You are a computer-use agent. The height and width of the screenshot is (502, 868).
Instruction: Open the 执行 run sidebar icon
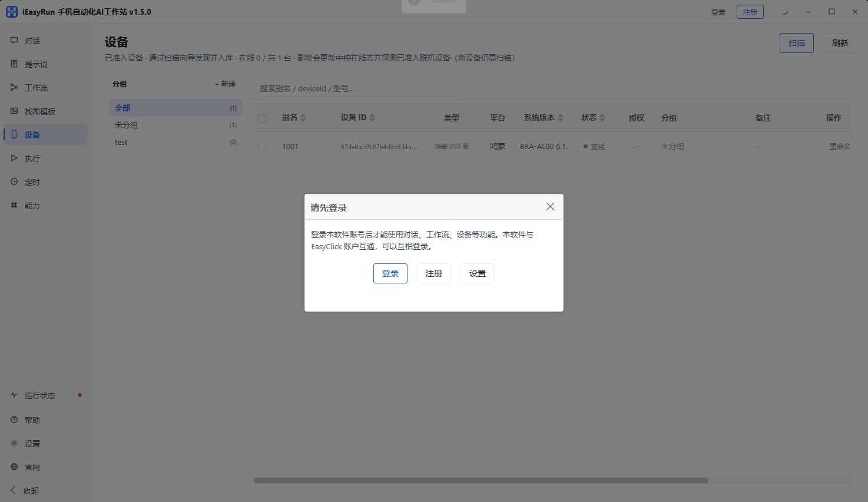click(x=14, y=158)
